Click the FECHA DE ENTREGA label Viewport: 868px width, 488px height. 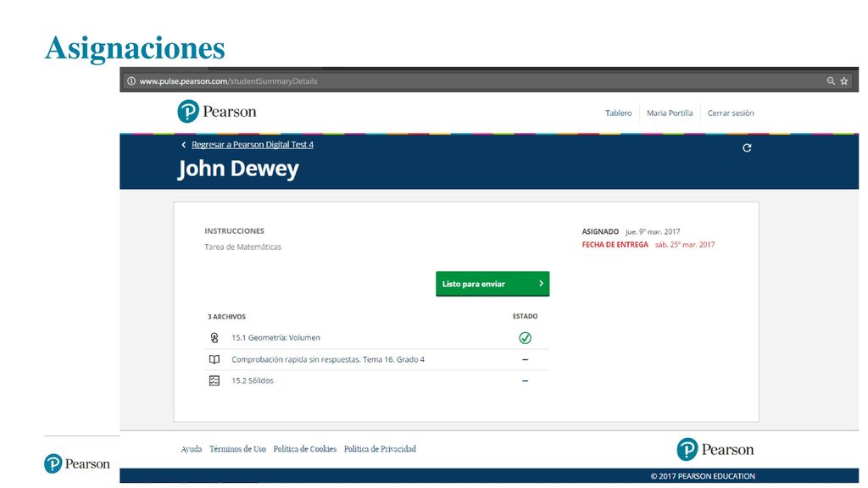615,245
